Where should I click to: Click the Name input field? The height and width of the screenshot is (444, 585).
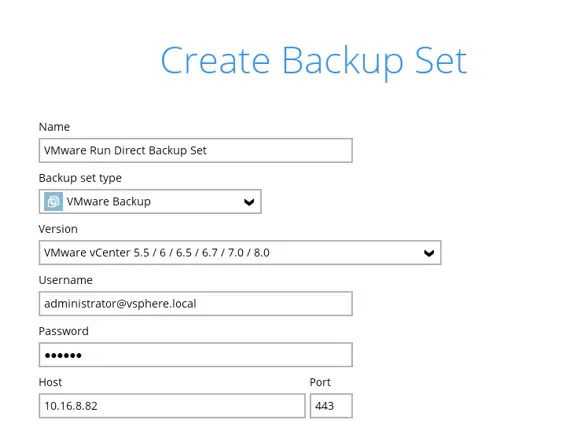(x=195, y=150)
